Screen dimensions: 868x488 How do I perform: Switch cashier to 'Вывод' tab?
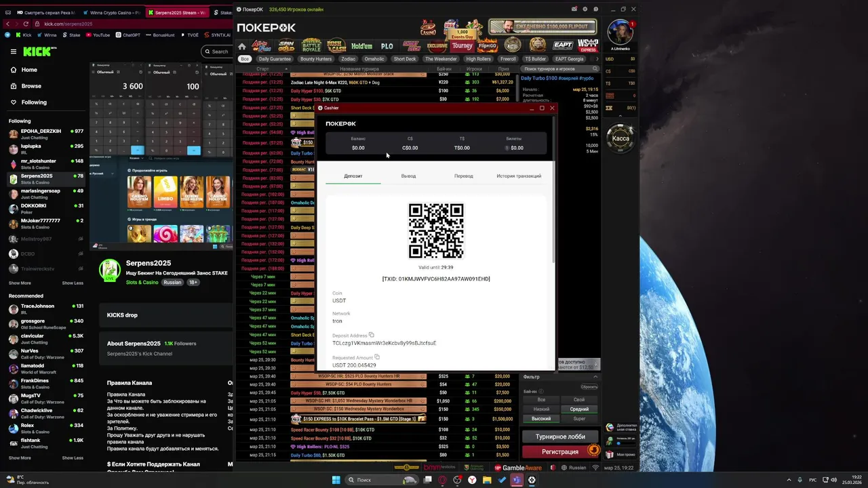408,176
